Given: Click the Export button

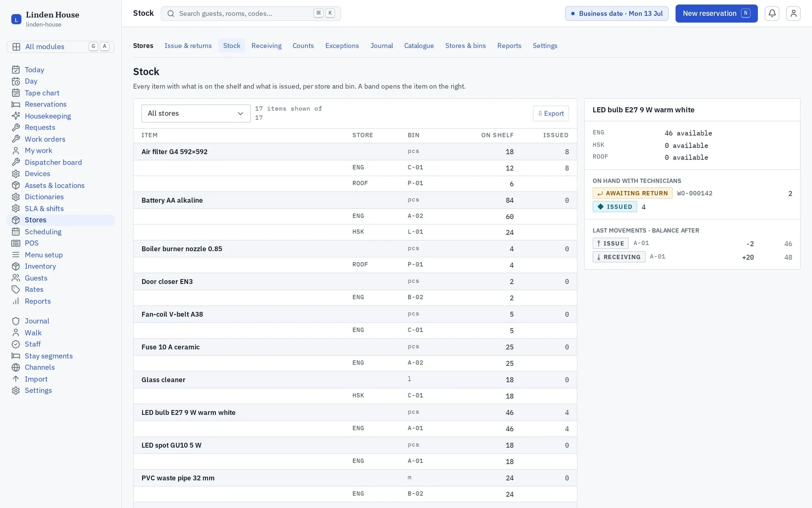Looking at the screenshot, I should click(x=551, y=113).
